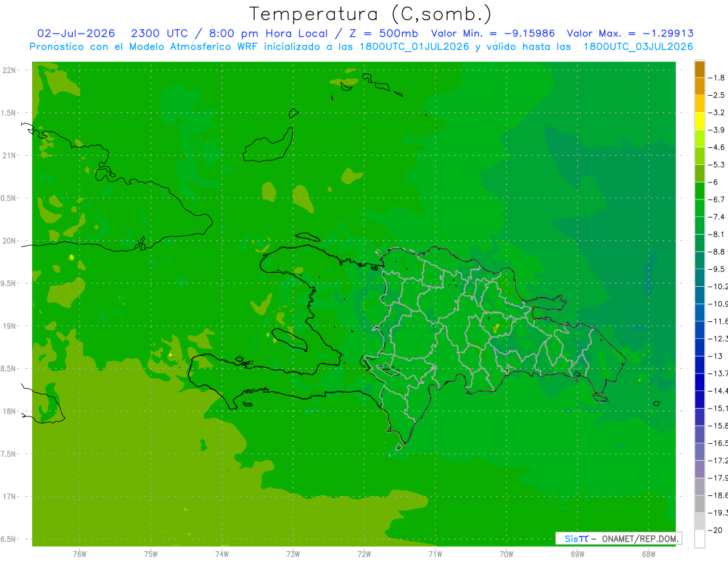Click the '19N' latitude label
This screenshot has height=562, width=728.
pos(9,326)
